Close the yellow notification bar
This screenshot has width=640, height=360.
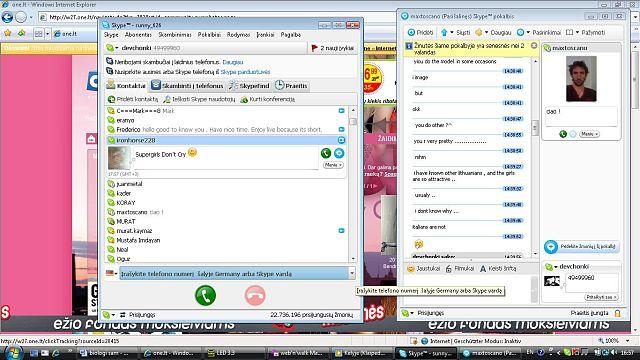[x=533, y=46]
